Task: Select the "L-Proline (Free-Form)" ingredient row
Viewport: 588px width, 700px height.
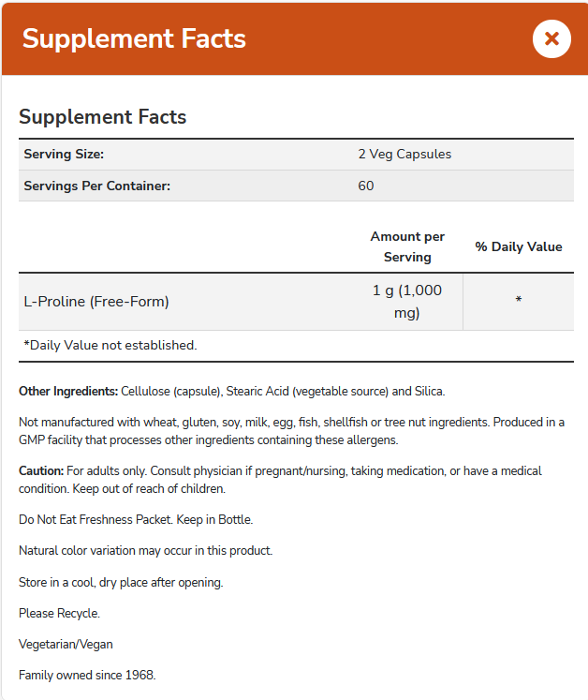Action: (96, 302)
